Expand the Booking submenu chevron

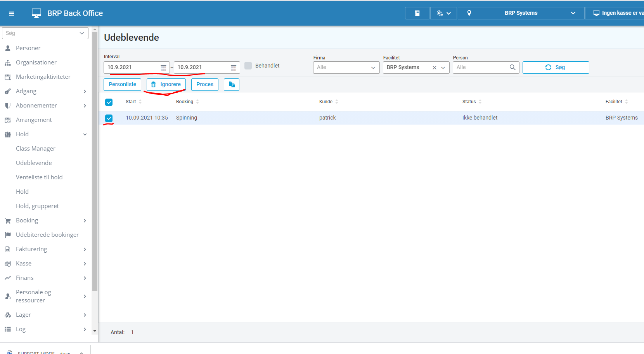(85, 220)
